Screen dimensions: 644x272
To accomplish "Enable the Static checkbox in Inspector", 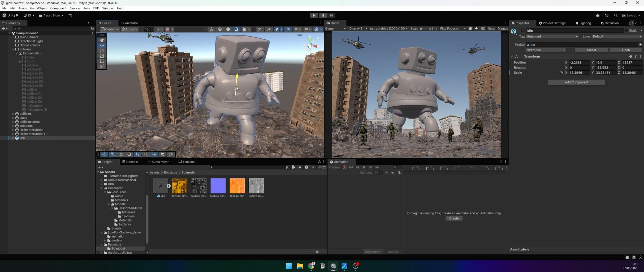I will (626, 31).
